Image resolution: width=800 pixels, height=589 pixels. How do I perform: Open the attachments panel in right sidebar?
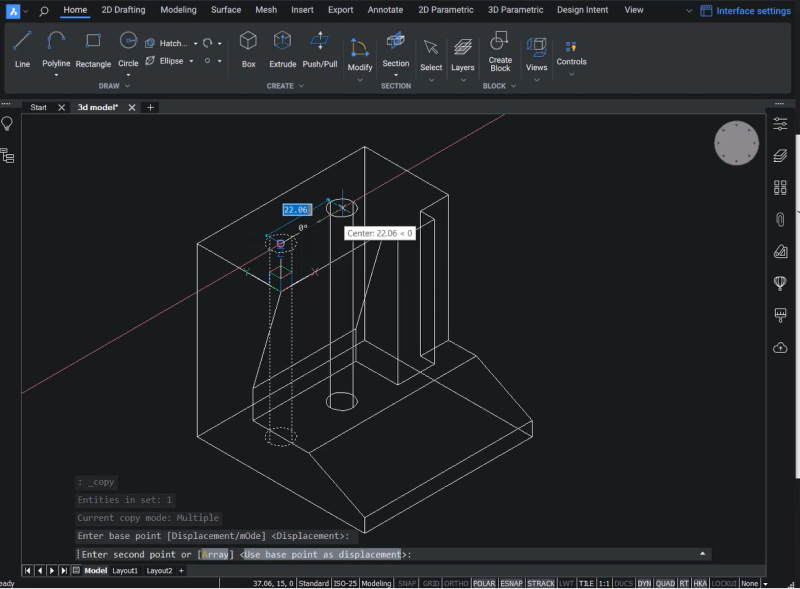[779, 219]
